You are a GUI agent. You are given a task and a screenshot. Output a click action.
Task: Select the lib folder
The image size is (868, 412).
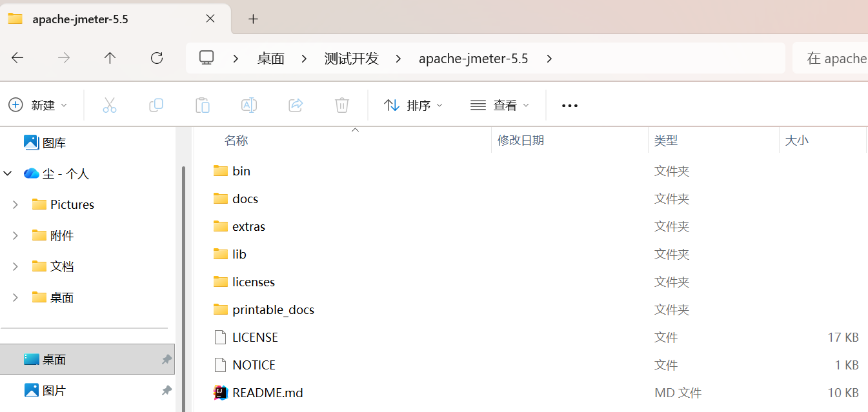point(239,254)
